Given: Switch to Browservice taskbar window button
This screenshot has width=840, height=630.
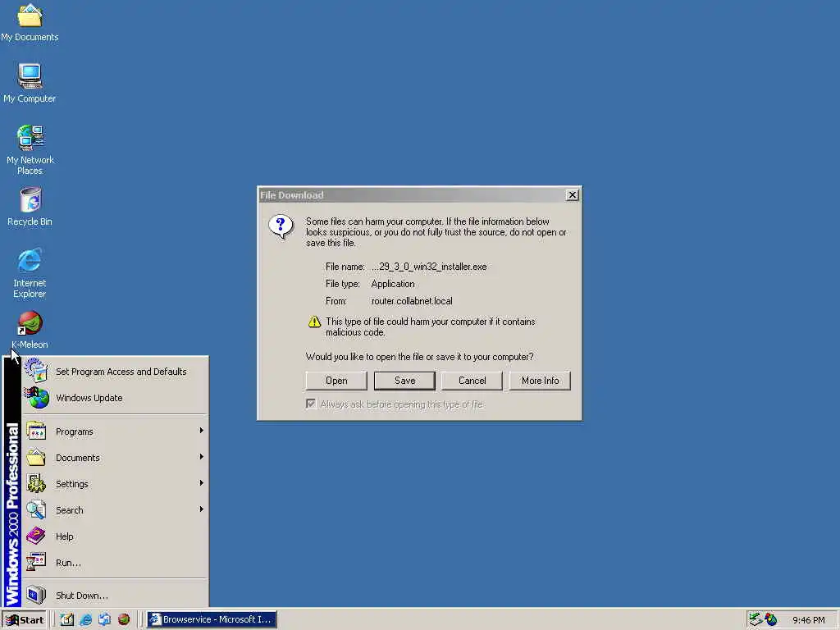Looking at the screenshot, I should [211, 619].
